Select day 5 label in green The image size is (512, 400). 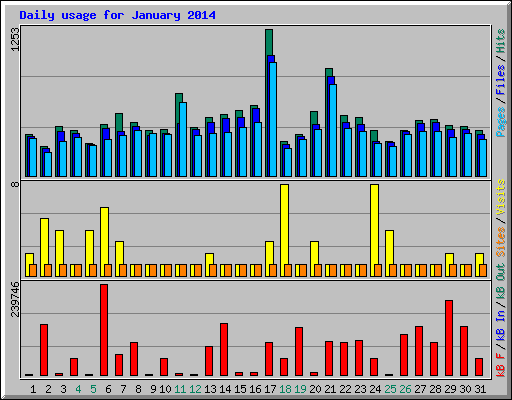(x=93, y=389)
